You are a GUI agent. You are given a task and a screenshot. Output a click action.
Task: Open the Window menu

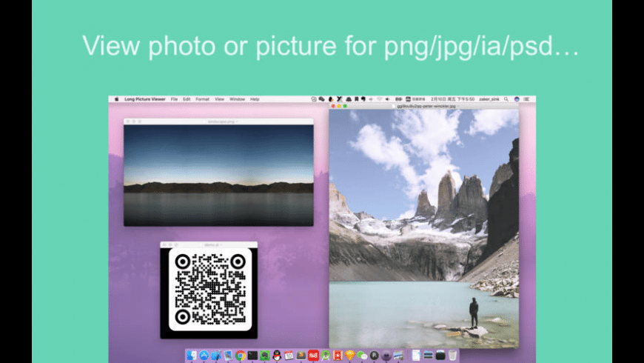237,99
